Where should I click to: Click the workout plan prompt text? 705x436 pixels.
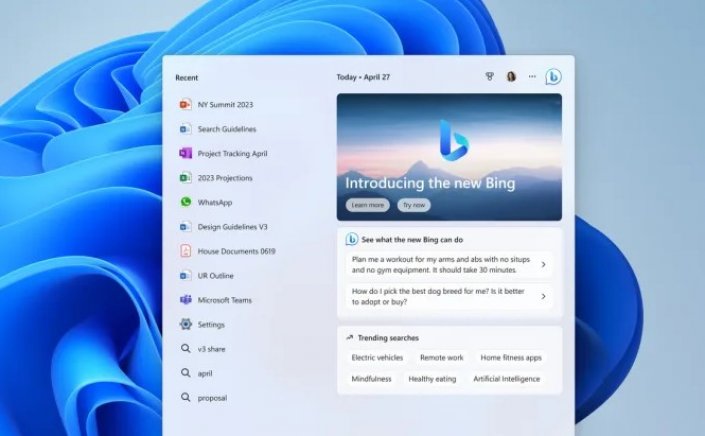tap(441, 265)
